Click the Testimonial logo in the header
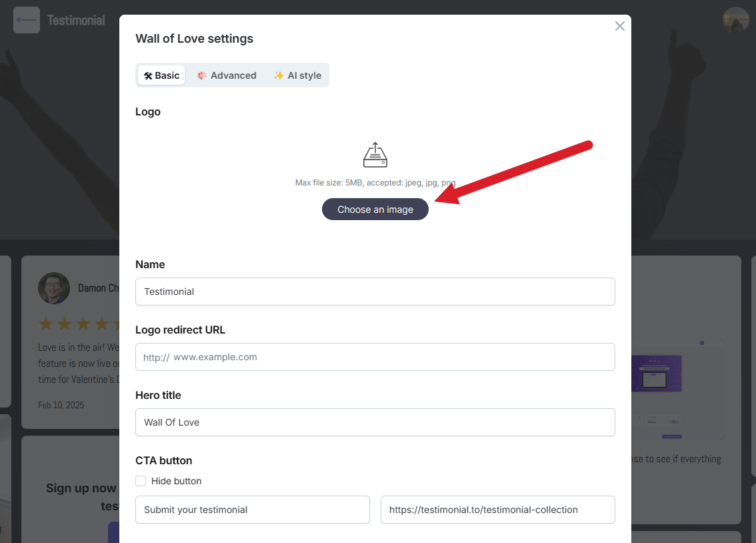756x543 pixels. pyautogui.click(x=27, y=20)
